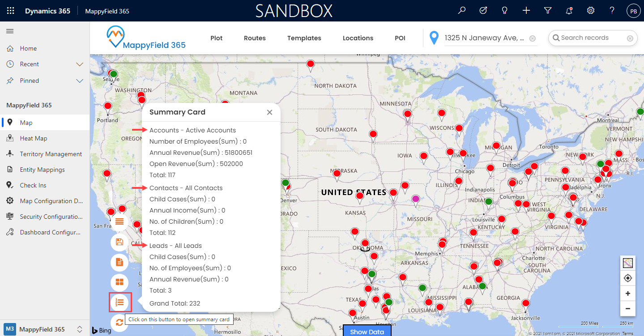Open advanced find funnel icon

click(x=548, y=11)
